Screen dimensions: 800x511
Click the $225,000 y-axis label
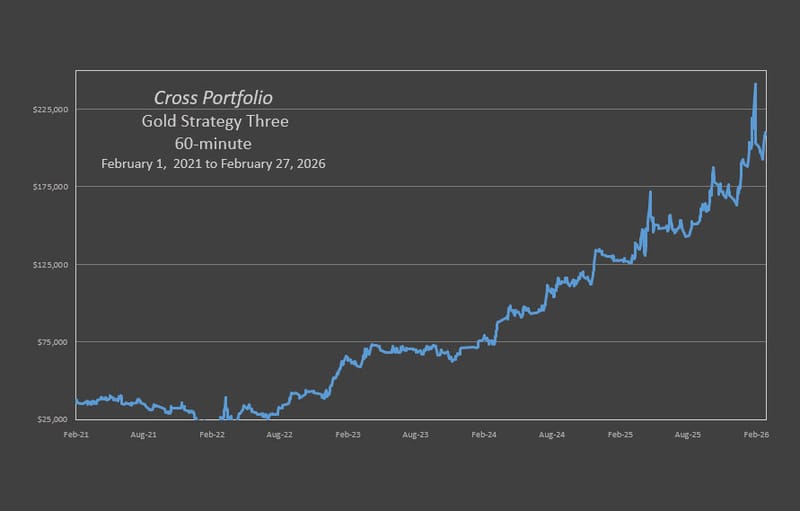49,109
